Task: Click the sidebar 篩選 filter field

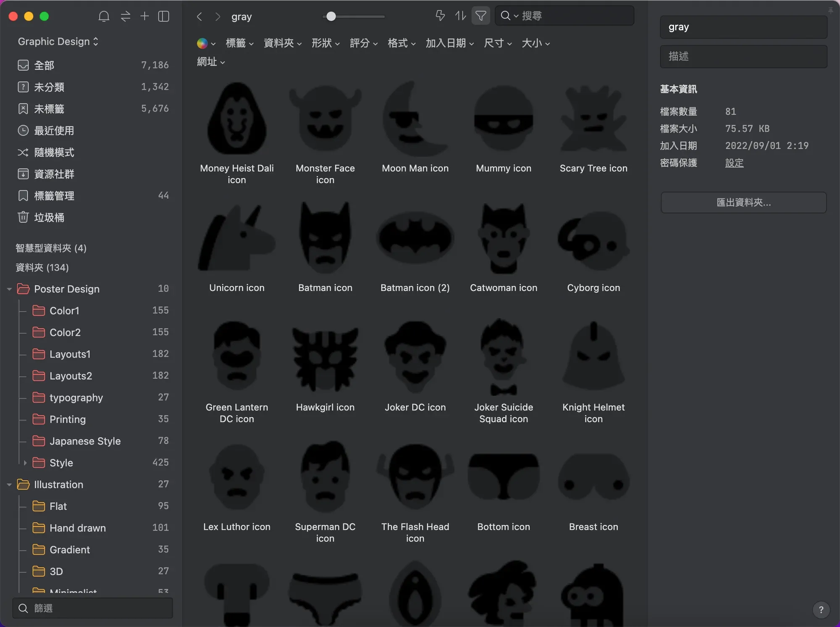Action: pyautogui.click(x=92, y=608)
